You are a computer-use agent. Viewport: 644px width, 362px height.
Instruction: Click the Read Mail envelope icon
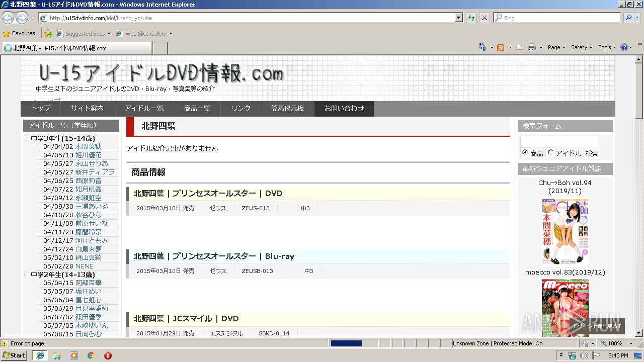519,47
